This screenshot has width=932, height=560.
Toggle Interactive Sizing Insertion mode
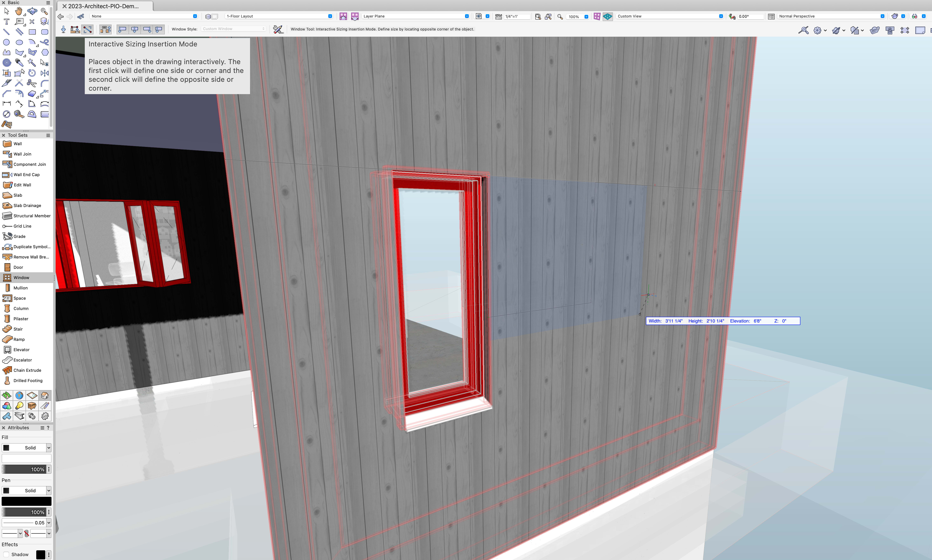click(88, 29)
